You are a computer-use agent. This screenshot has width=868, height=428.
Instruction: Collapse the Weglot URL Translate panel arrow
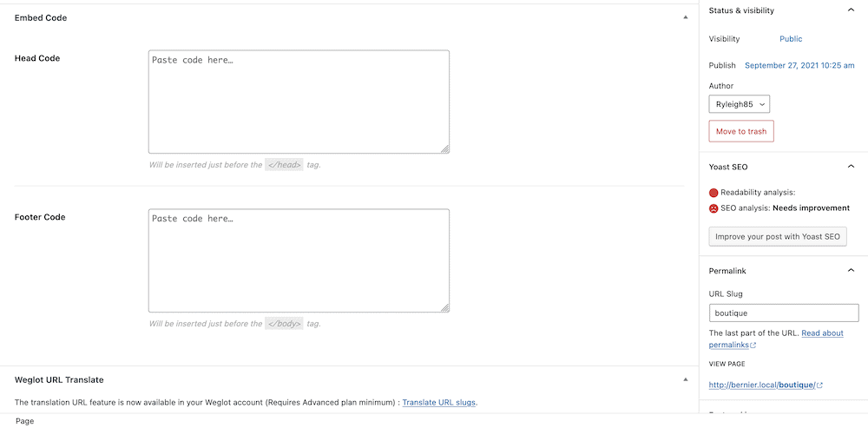coord(685,380)
